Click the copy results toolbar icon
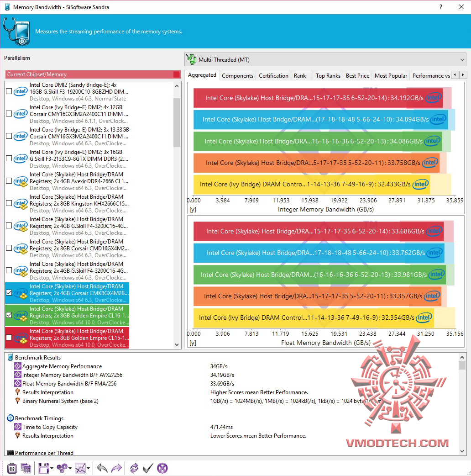Image resolution: width=471 pixels, height=476 pixels. [x=26, y=468]
